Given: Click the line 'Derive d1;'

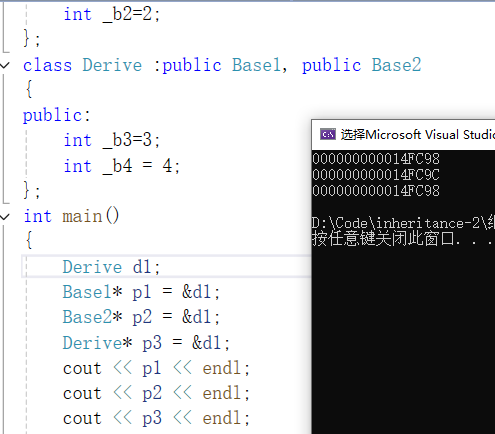Looking at the screenshot, I should [x=112, y=267].
